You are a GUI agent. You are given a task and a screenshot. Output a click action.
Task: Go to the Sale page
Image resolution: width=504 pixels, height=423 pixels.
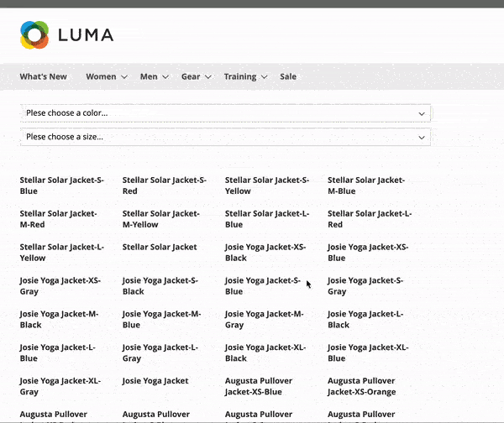pyautogui.click(x=288, y=76)
